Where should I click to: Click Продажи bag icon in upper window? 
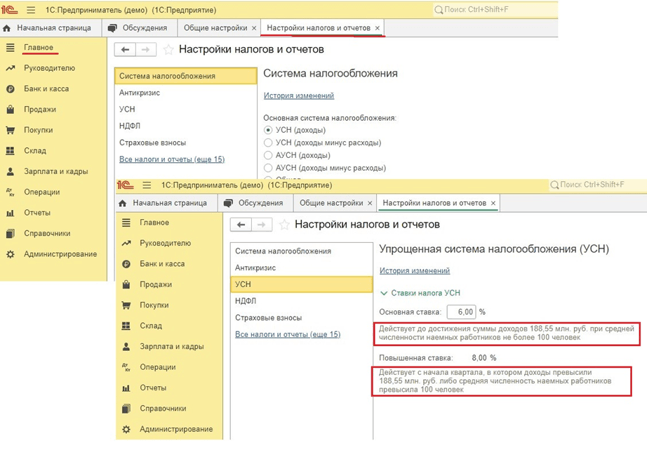click(x=10, y=109)
